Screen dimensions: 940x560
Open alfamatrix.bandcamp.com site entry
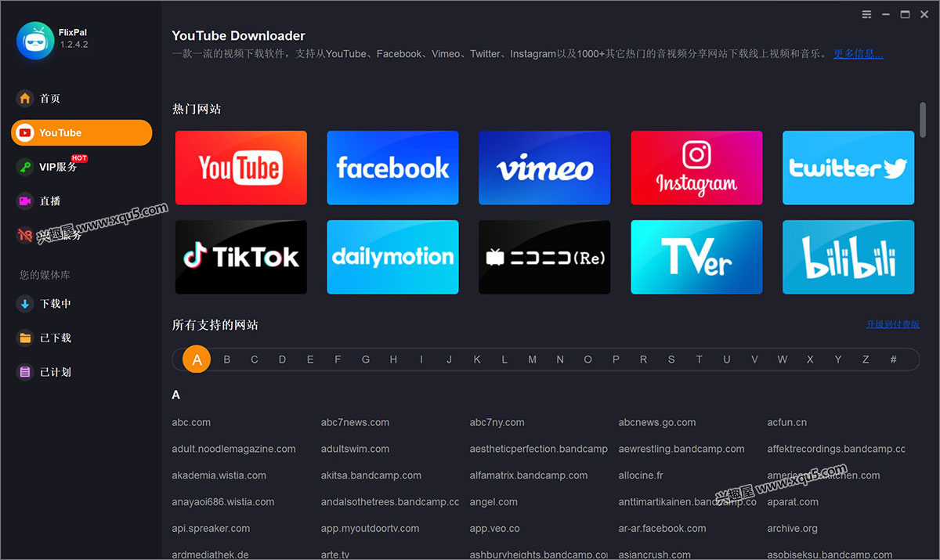coord(528,475)
